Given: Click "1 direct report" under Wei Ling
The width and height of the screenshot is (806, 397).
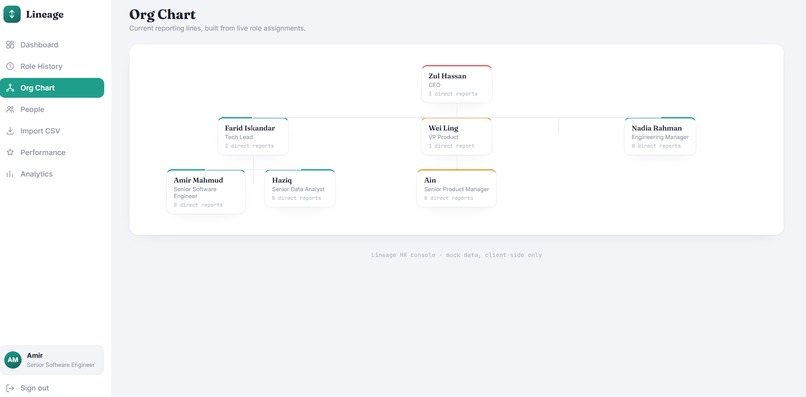Looking at the screenshot, I should click(x=451, y=146).
